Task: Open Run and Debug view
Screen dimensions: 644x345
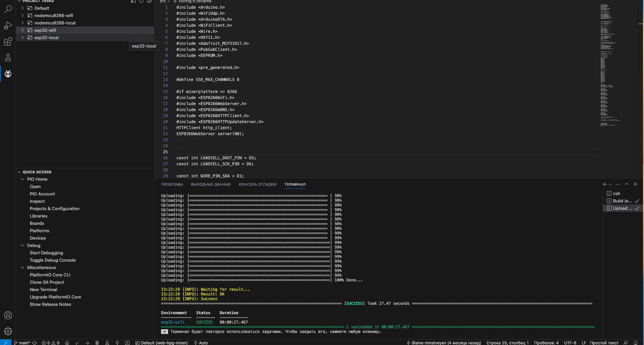Action: (x=8, y=26)
